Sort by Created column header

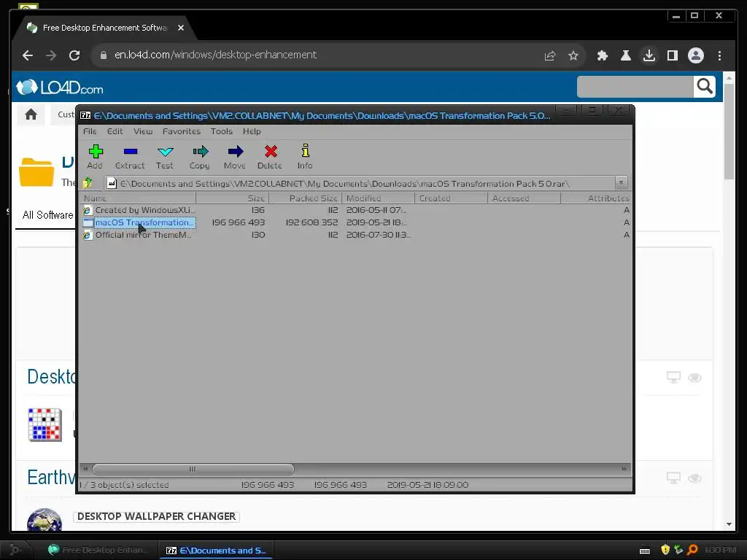[x=452, y=198]
